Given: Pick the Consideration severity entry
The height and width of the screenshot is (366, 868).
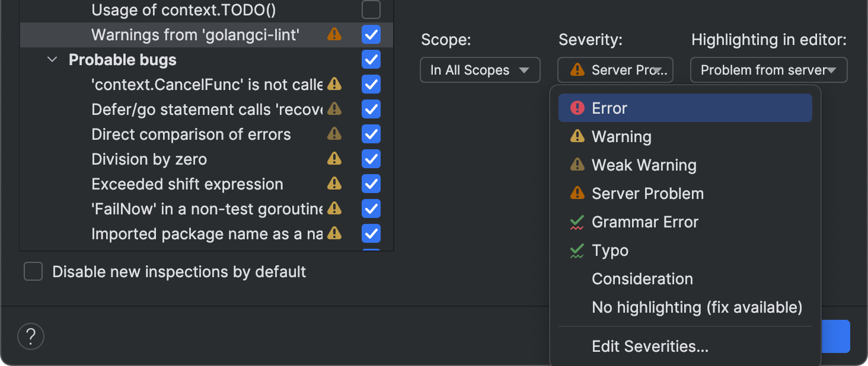Looking at the screenshot, I should (x=642, y=279).
